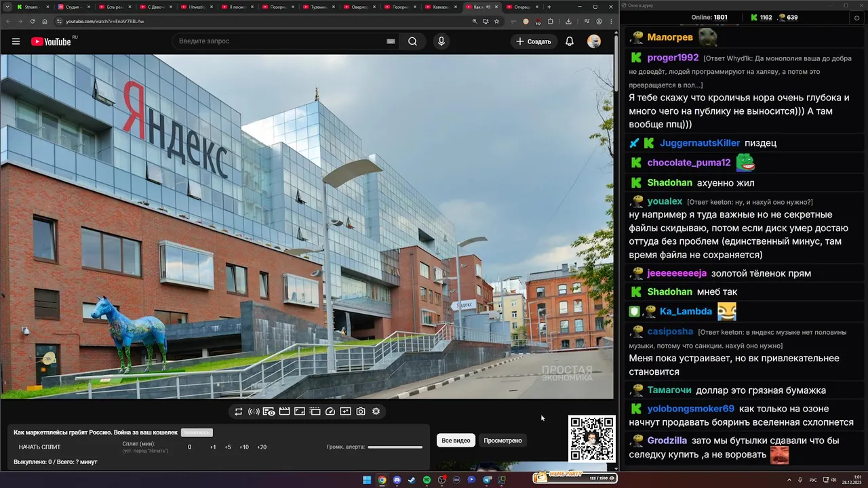
Task: Click the video-with-eye icon in the player toolbar
Action: [269, 411]
